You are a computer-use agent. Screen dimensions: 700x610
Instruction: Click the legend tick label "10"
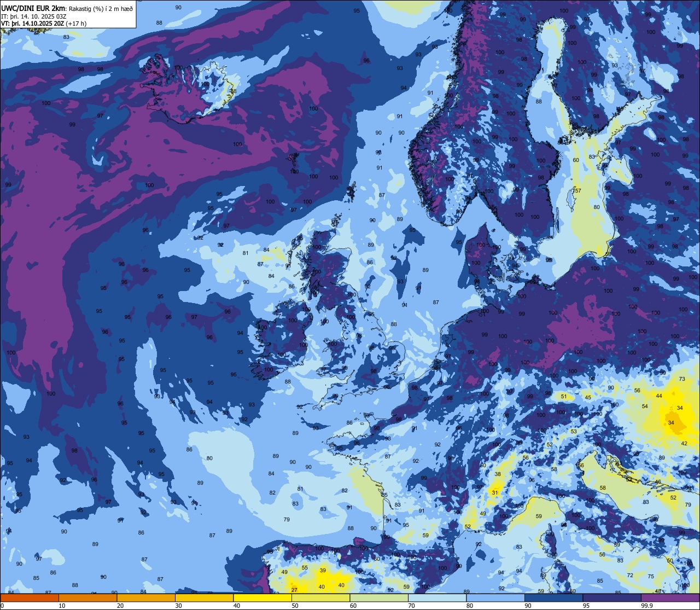click(62, 606)
